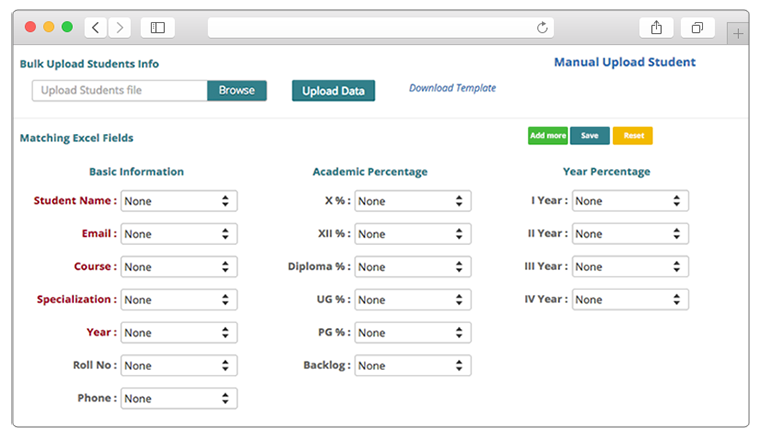Click the green maximize window button
This screenshot has width=760, height=437.
click(x=67, y=27)
